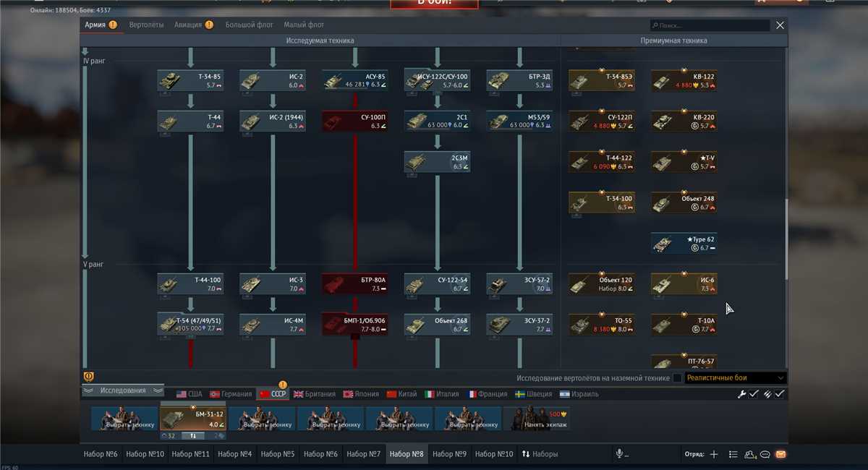Select the Япония nation tab
This screenshot has height=470, width=868.
tap(361, 394)
